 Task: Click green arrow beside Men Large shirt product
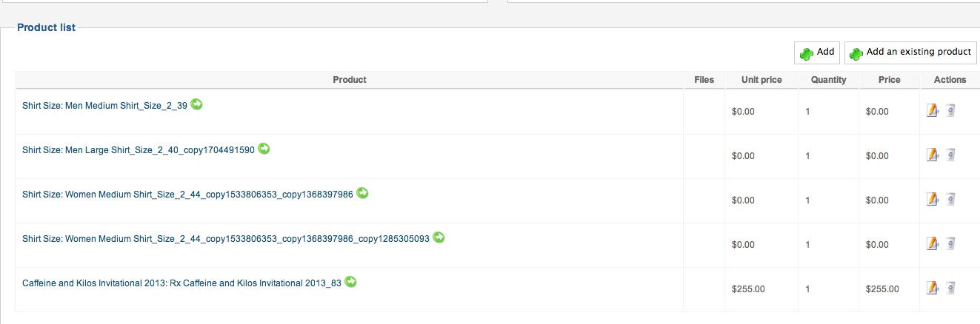click(264, 149)
